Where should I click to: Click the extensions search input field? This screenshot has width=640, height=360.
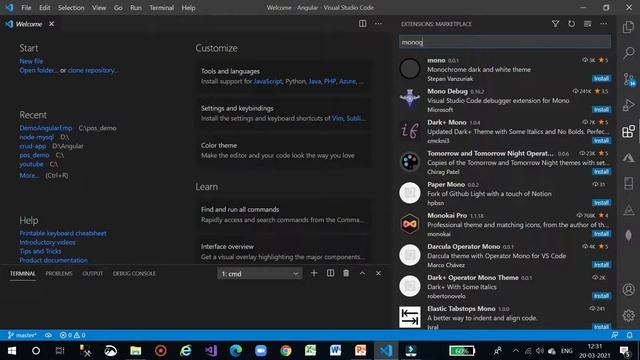505,42
